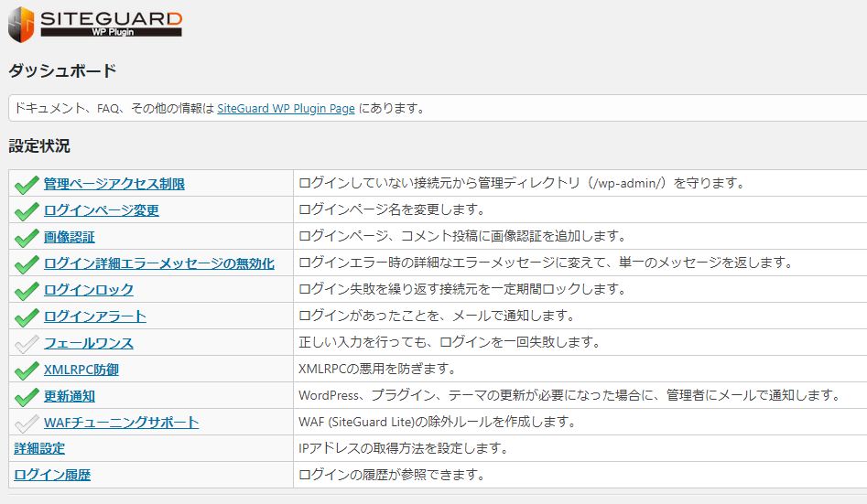Click description 'IPアドレスの取得方法を設定します。'

tap(404, 448)
